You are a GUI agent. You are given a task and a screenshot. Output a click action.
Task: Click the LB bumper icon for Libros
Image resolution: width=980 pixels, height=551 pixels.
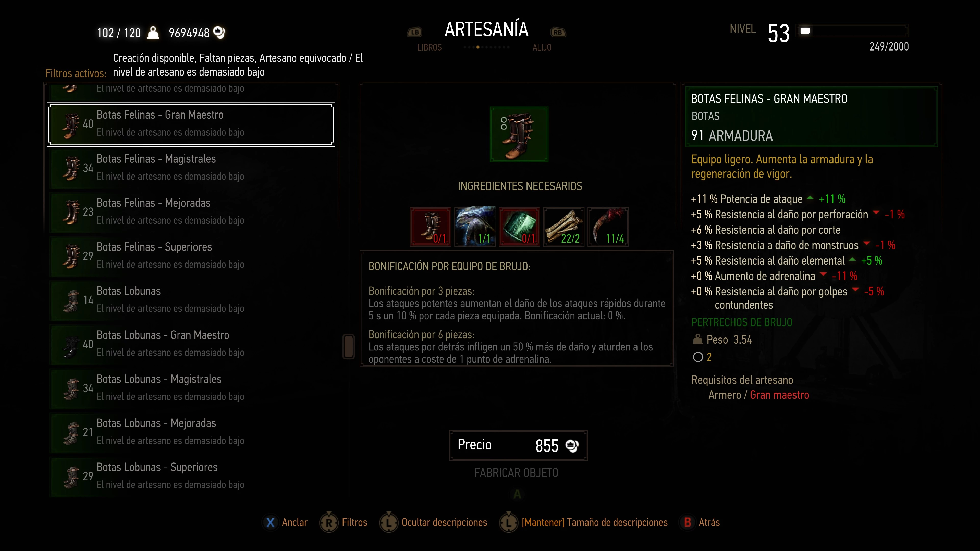(415, 32)
